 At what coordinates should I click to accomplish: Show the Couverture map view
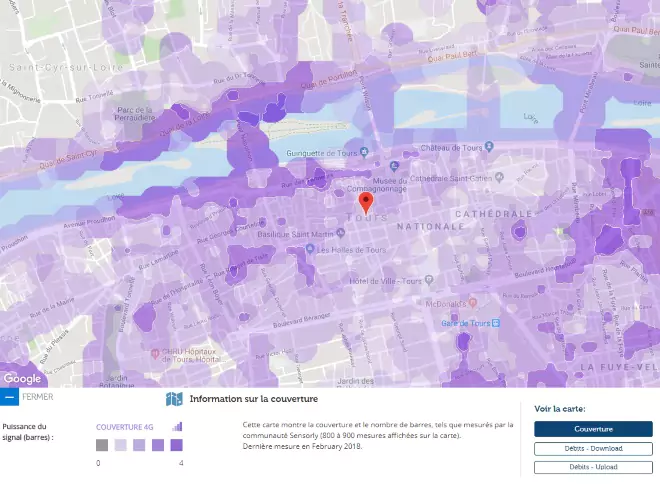pyautogui.click(x=593, y=429)
